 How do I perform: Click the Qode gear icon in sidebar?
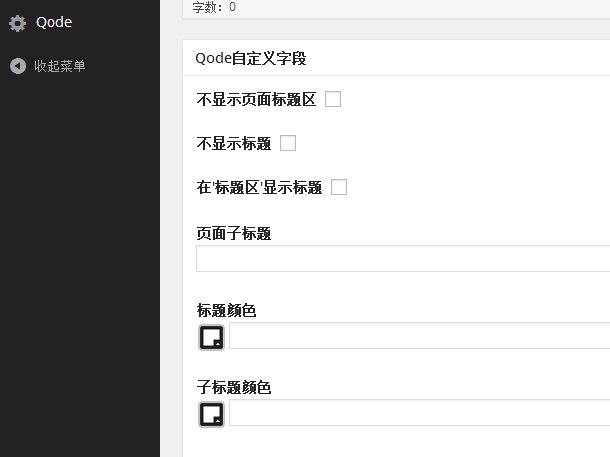click(x=18, y=23)
